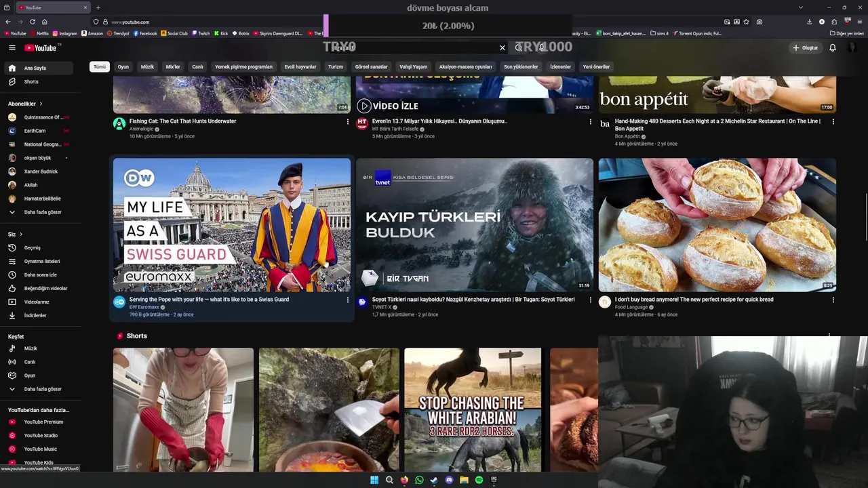Open Kayıp Türkleri Bulduk thumbnail
Screen dimensions: 868x488
tap(475, 225)
